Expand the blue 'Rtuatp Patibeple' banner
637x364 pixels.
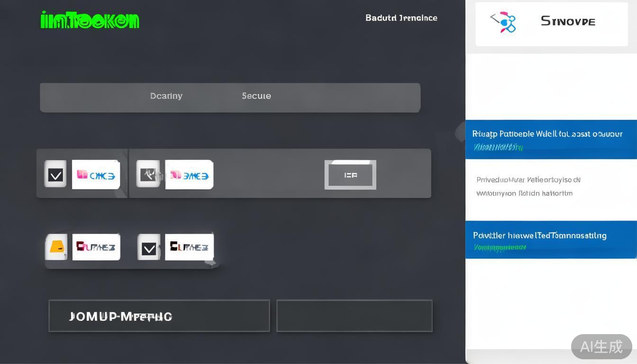tap(551, 139)
